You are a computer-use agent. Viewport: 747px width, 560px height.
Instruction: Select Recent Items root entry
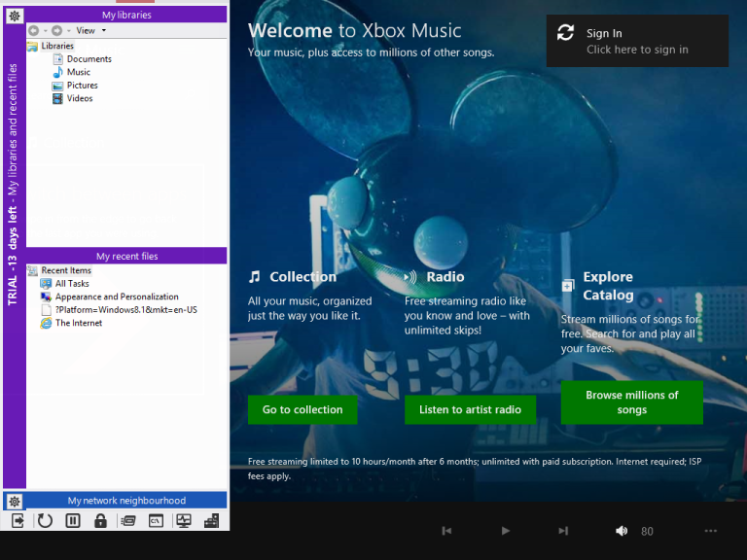(x=66, y=270)
